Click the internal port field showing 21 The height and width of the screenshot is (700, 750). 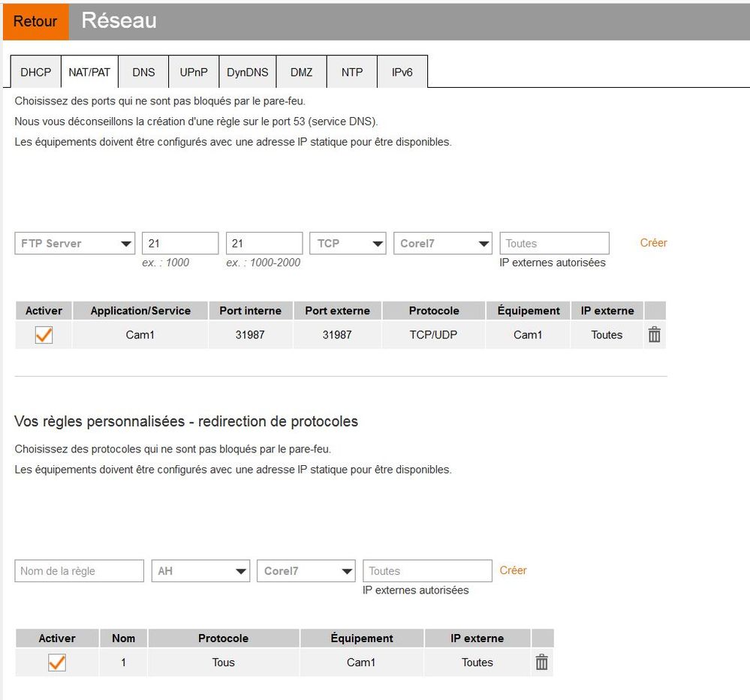[179, 243]
